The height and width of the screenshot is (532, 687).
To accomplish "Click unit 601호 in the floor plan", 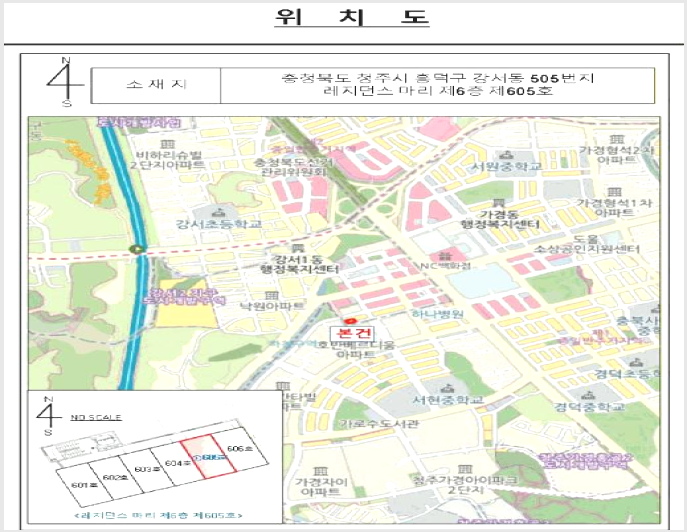I will click(x=85, y=485).
